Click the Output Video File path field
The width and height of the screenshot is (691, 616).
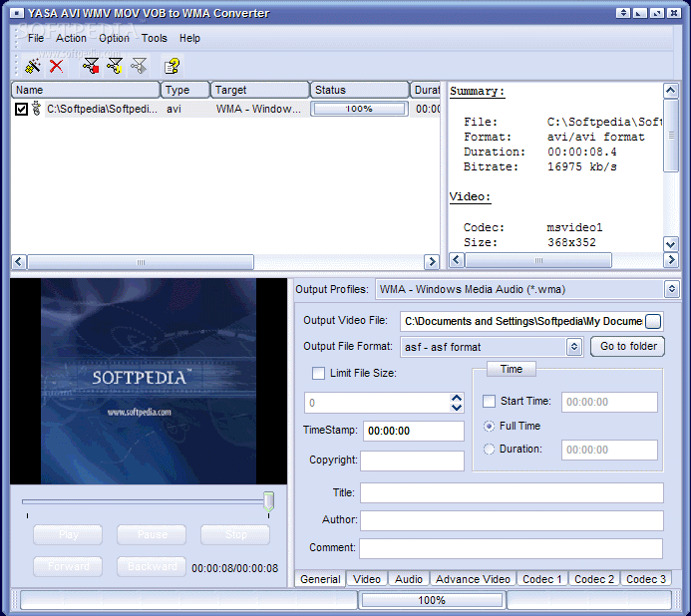coord(522,321)
